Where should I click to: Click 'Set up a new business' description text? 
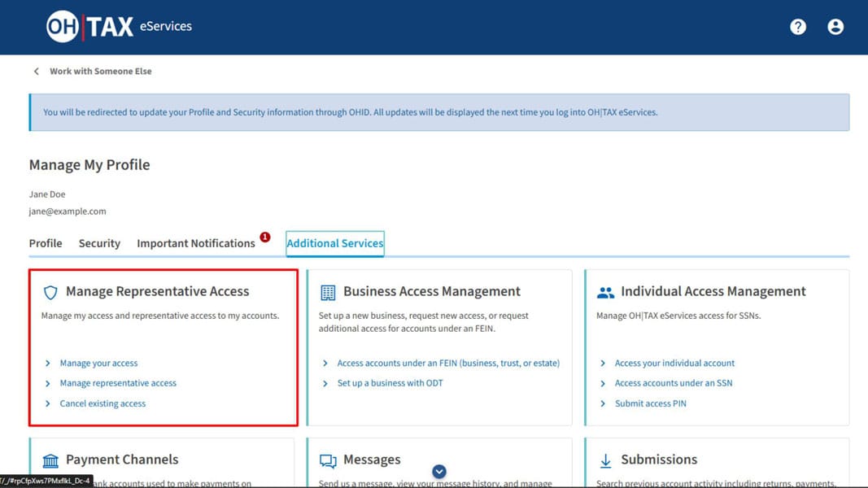pyautogui.click(x=424, y=322)
